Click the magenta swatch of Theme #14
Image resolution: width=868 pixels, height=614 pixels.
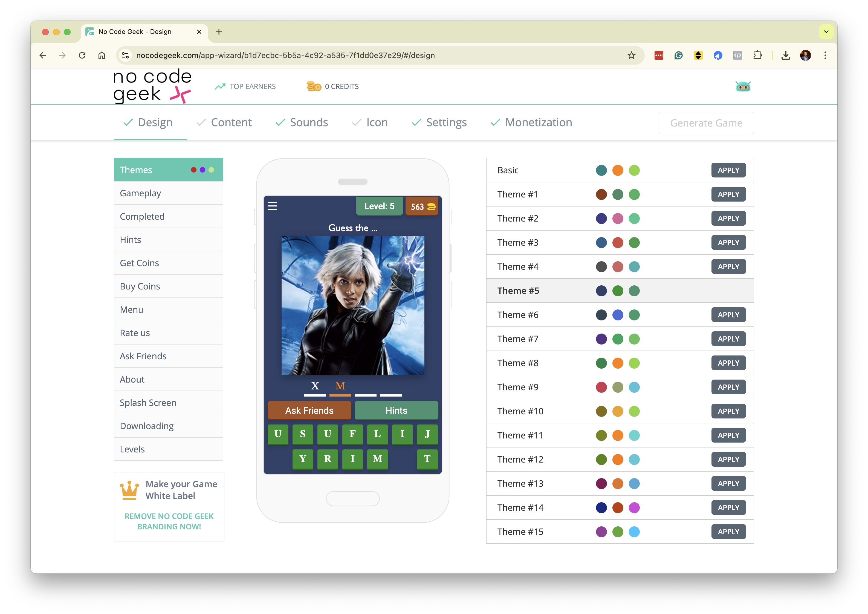coord(634,507)
